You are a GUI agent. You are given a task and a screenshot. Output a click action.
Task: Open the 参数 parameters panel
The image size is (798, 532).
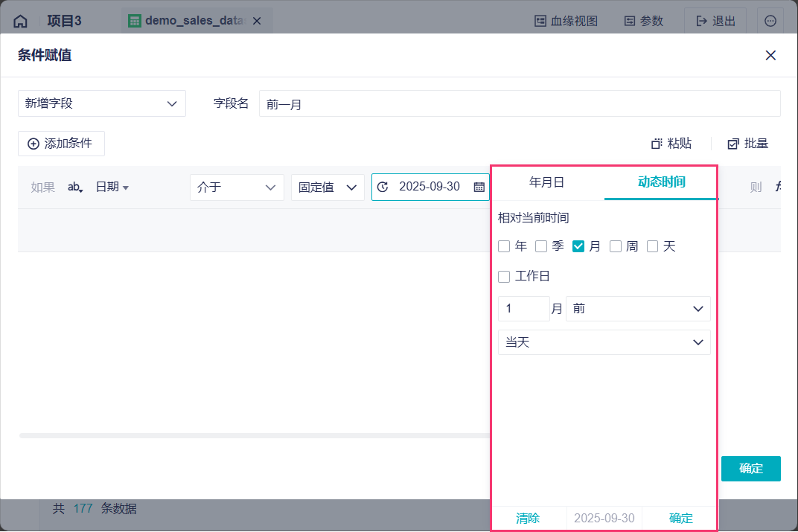(x=644, y=21)
